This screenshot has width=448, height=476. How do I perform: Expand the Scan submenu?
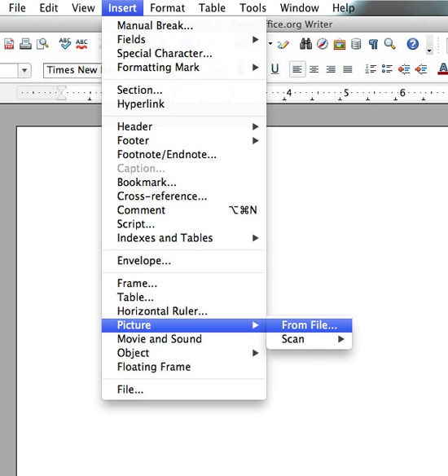[309, 339]
